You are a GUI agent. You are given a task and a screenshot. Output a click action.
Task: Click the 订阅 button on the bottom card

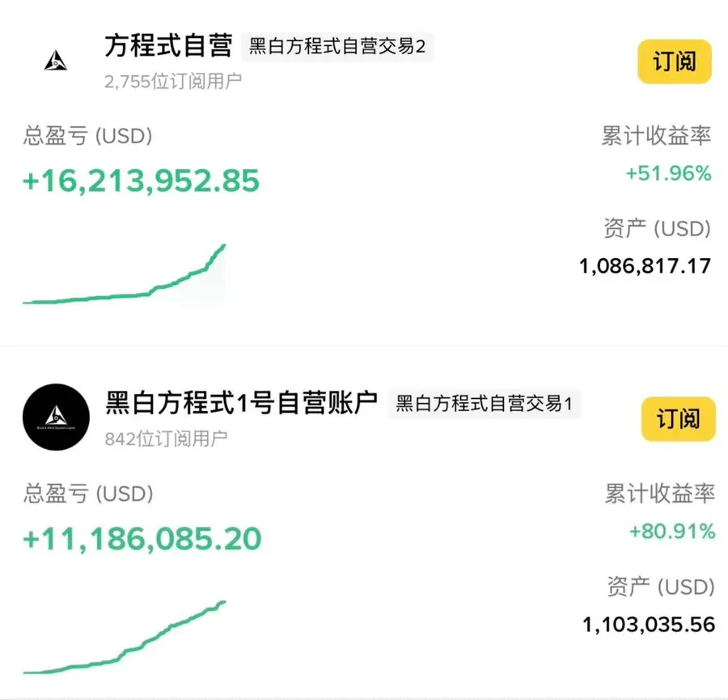[678, 419]
